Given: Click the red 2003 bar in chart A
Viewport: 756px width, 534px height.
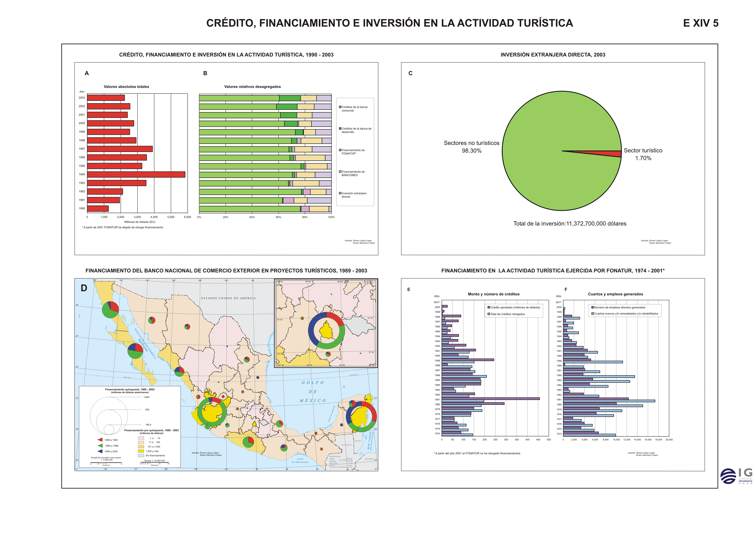Looking at the screenshot, I should pos(106,98).
